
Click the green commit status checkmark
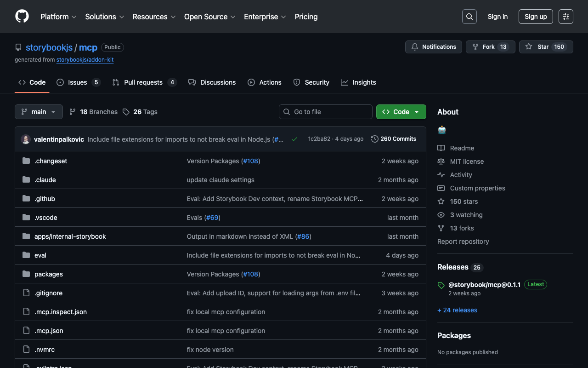pos(294,139)
